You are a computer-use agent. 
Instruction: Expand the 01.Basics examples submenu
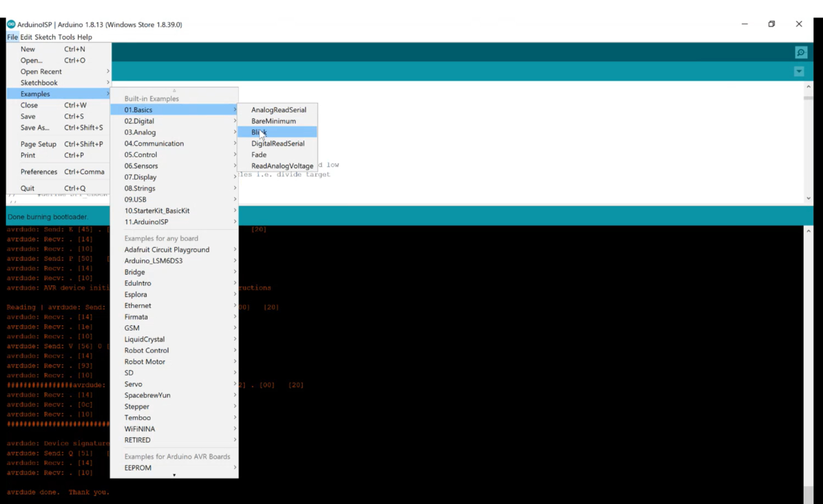pyautogui.click(x=174, y=110)
